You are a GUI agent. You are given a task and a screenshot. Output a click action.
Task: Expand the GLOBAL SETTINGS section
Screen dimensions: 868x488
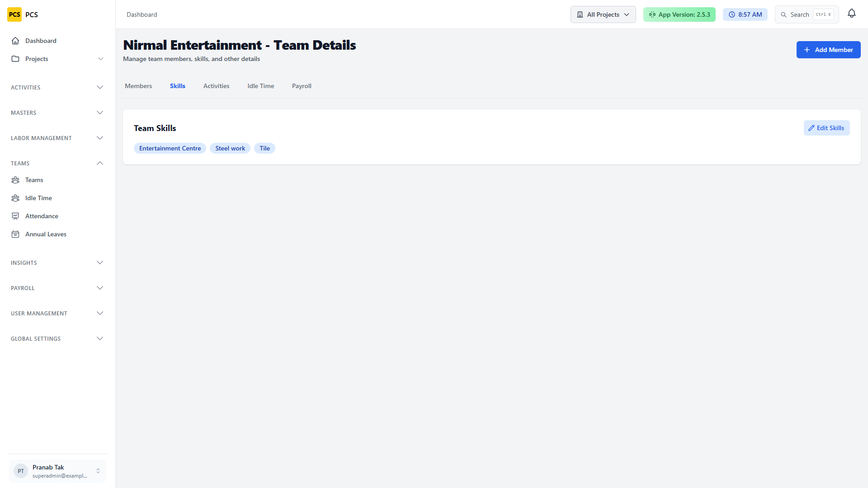coord(57,338)
